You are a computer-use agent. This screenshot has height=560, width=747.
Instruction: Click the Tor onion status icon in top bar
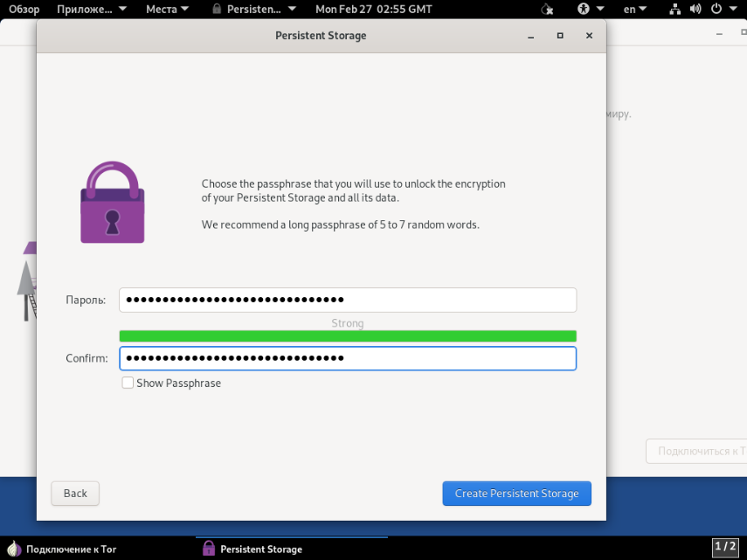pyautogui.click(x=548, y=10)
